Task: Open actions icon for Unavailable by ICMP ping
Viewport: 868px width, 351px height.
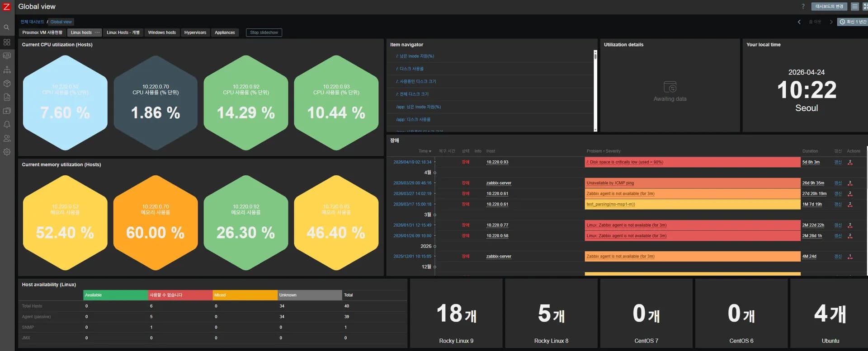Action: (850, 183)
